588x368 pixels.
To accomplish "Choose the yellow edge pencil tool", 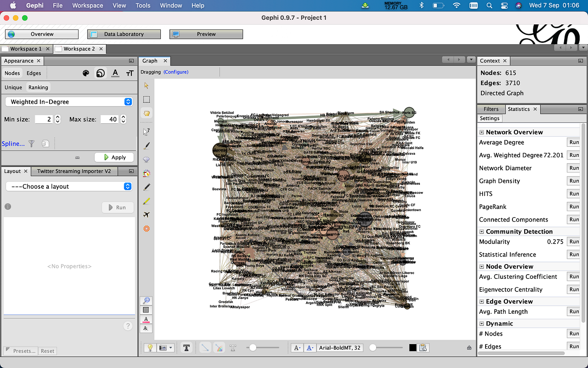I will [x=146, y=201].
